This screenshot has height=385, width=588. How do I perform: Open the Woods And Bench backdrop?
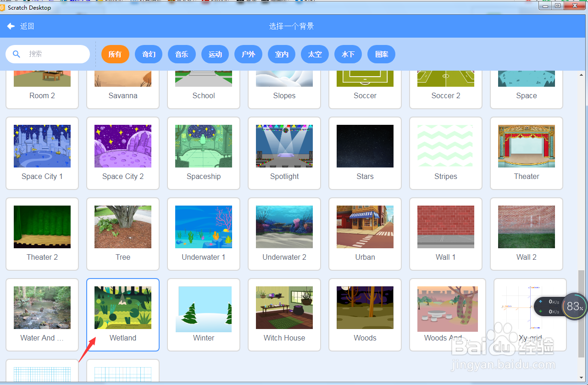point(448,315)
